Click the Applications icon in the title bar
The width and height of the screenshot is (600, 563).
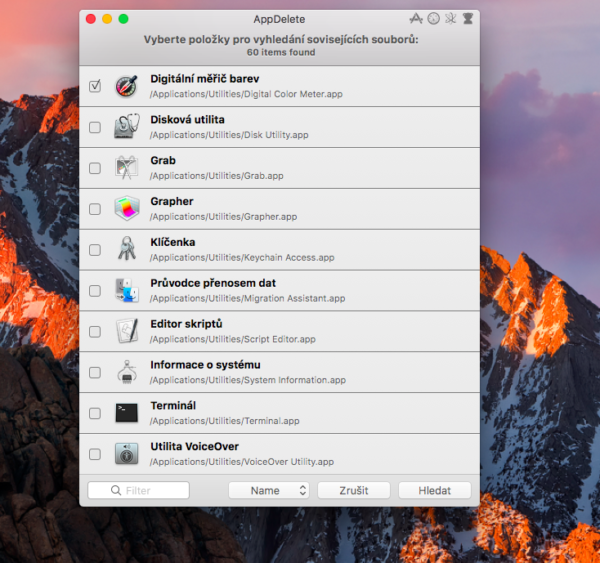coord(416,19)
